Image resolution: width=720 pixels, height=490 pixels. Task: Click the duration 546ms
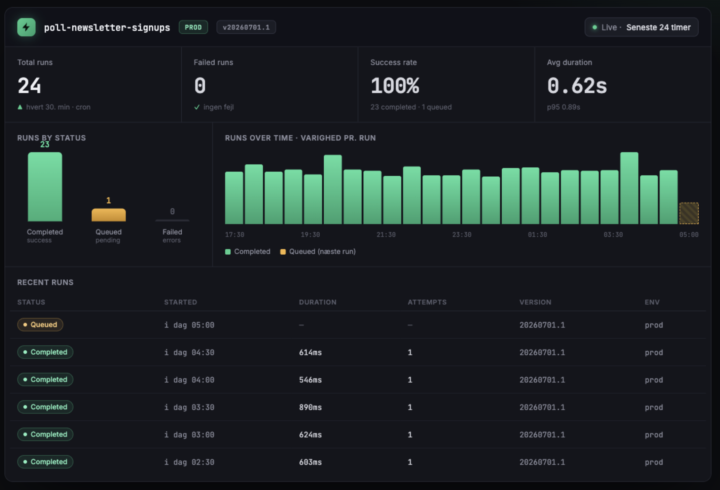point(310,380)
